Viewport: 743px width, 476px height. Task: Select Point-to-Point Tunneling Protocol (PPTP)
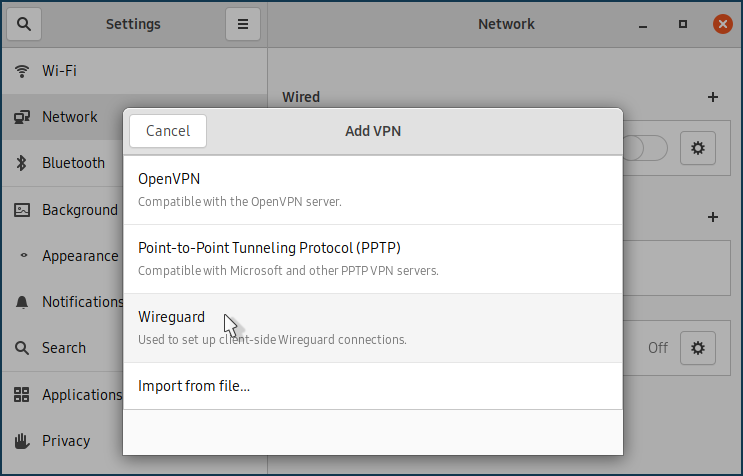[372, 258]
